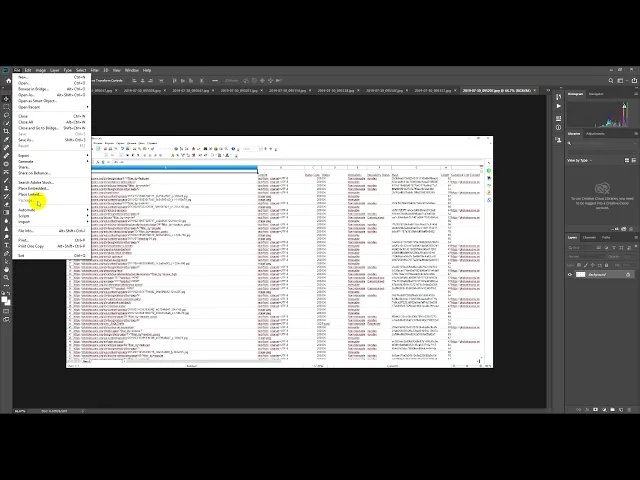Image resolution: width=640 pixels, height=480 pixels.
Task: Open the History panel icon in side dock
Action: click(x=558, y=97)
